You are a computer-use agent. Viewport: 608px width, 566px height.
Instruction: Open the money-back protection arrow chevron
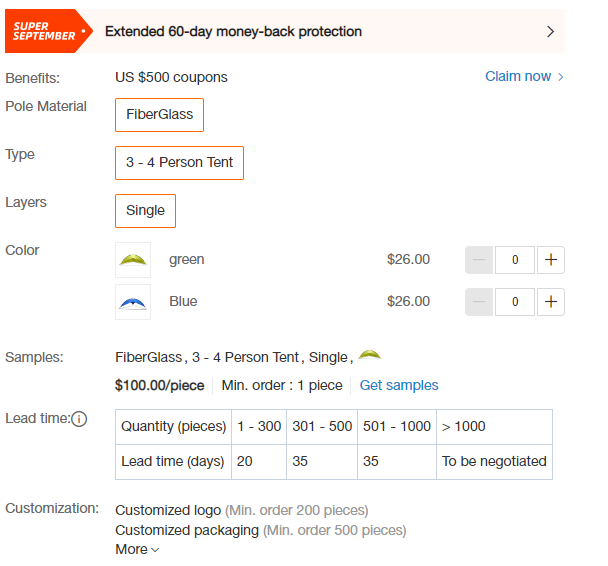pos(550,31)
